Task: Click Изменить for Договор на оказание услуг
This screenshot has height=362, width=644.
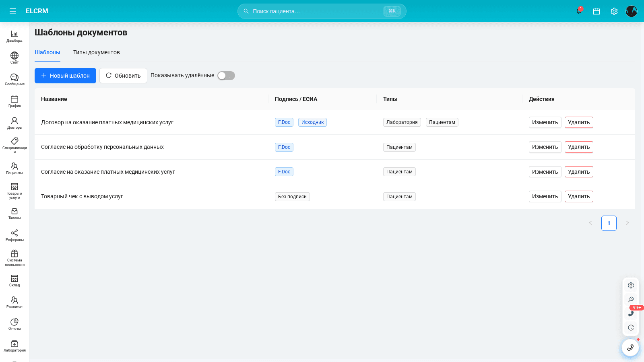Action: point(545,122)
